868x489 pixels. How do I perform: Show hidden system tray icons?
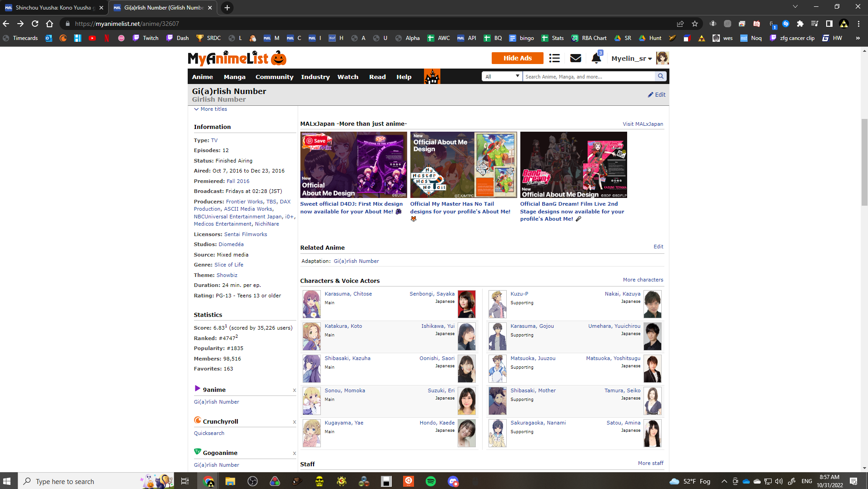click(724, 481)
